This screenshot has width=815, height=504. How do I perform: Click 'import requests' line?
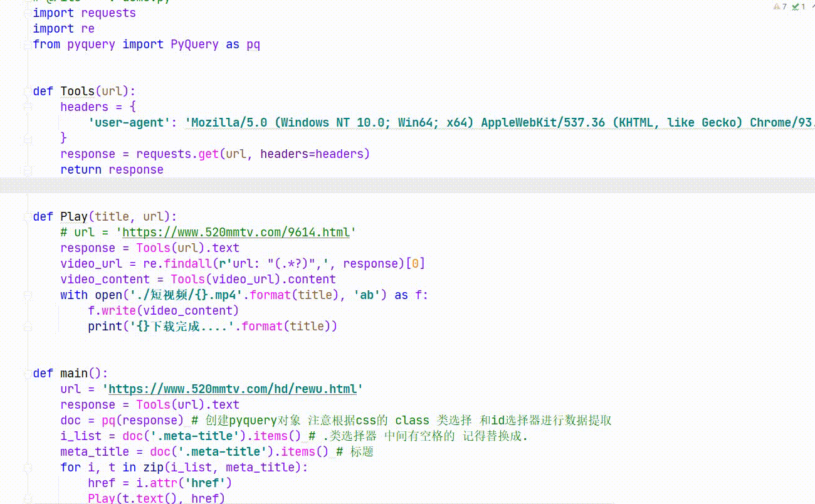(x=85, y=13)
